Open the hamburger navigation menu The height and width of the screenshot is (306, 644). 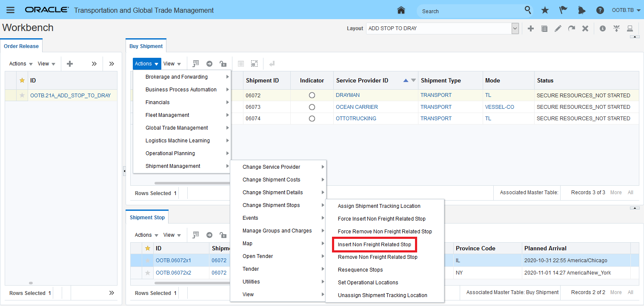[10, 10]
